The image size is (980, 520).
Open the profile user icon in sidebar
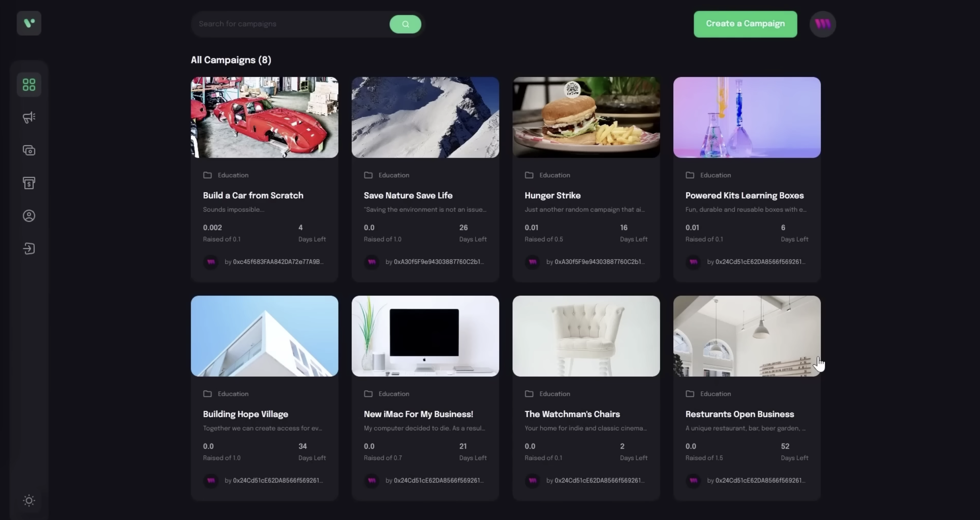(29, 216)
